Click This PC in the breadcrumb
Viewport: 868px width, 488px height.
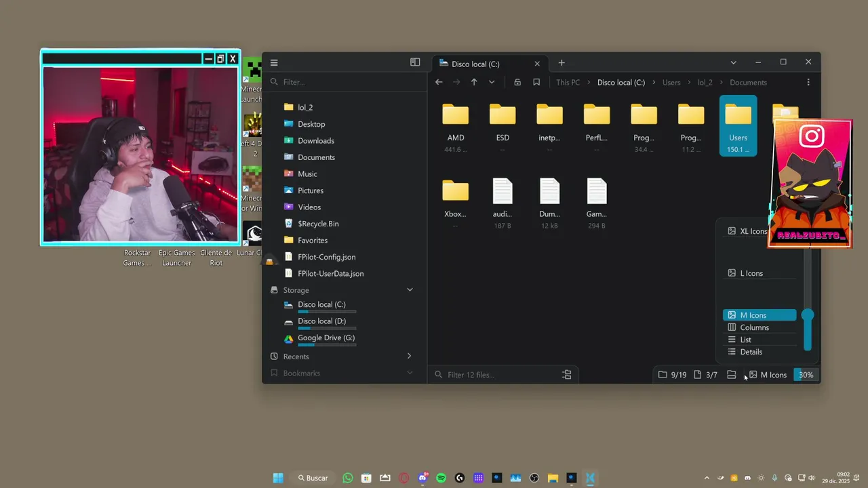pos(568,83)
